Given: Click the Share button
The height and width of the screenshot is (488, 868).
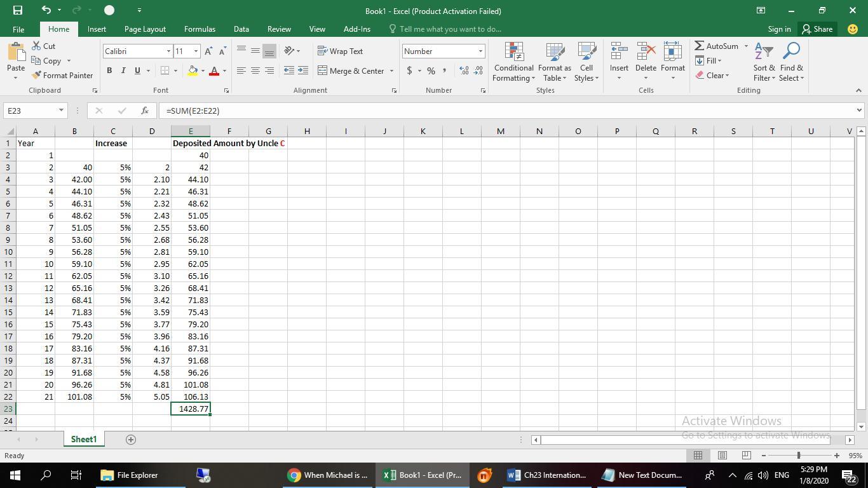Looking at the screenshot, I should click(817, 29).
